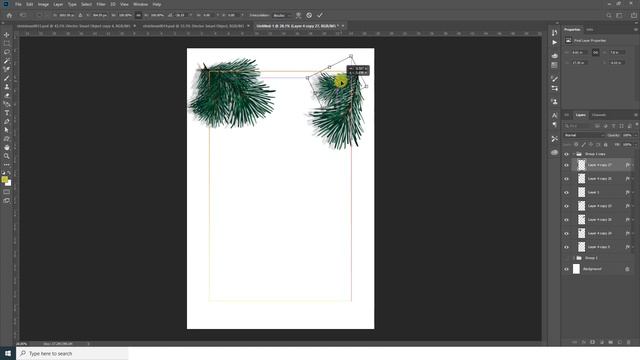Open the Properties panel flyout menu
This screenshot has width=640, height=360.
tap(636, 29)
